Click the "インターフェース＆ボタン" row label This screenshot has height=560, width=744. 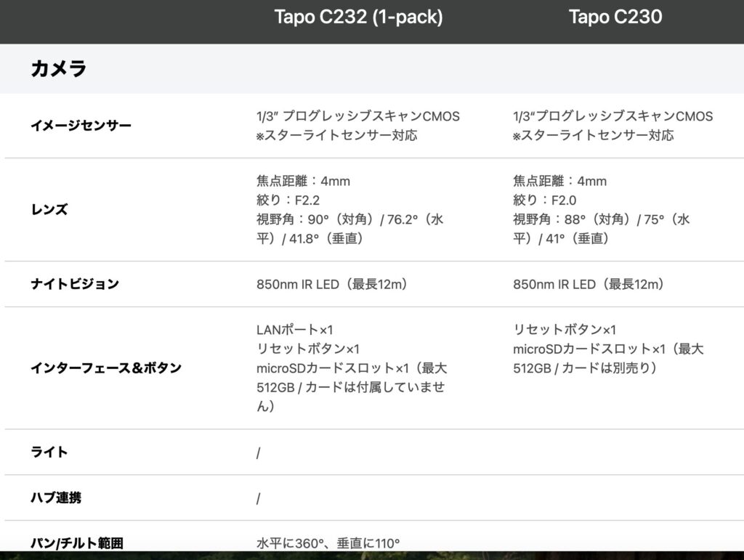click(106, 368)
